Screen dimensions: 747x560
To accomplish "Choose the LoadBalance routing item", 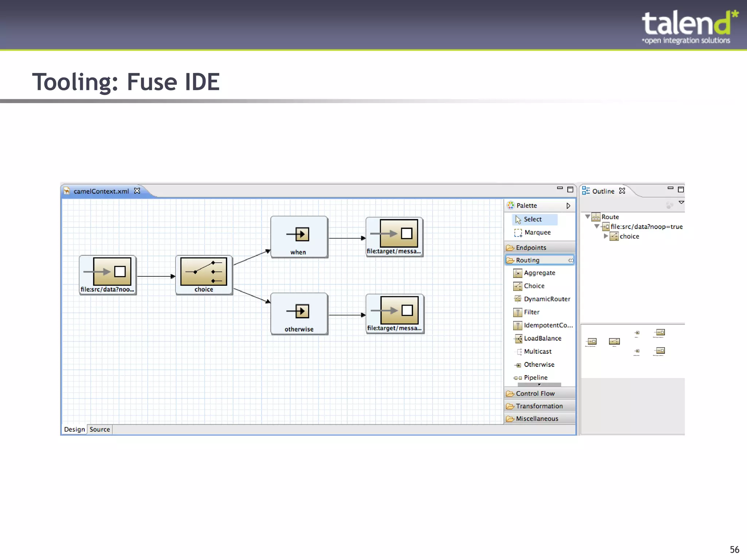I will 538,339.
